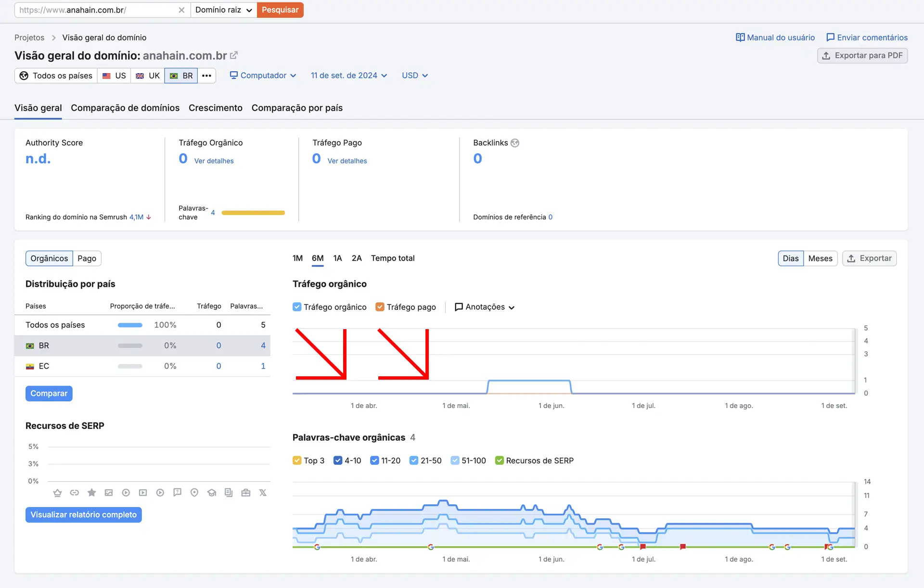Toggle the Tráfego orgânico checkbox
This screenshot has width=924, height=588.
297,307
